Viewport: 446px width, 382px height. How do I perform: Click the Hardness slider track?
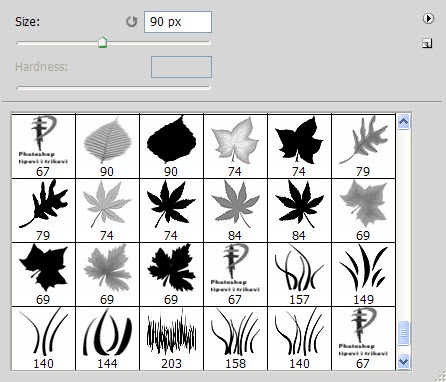click(113, 88)
